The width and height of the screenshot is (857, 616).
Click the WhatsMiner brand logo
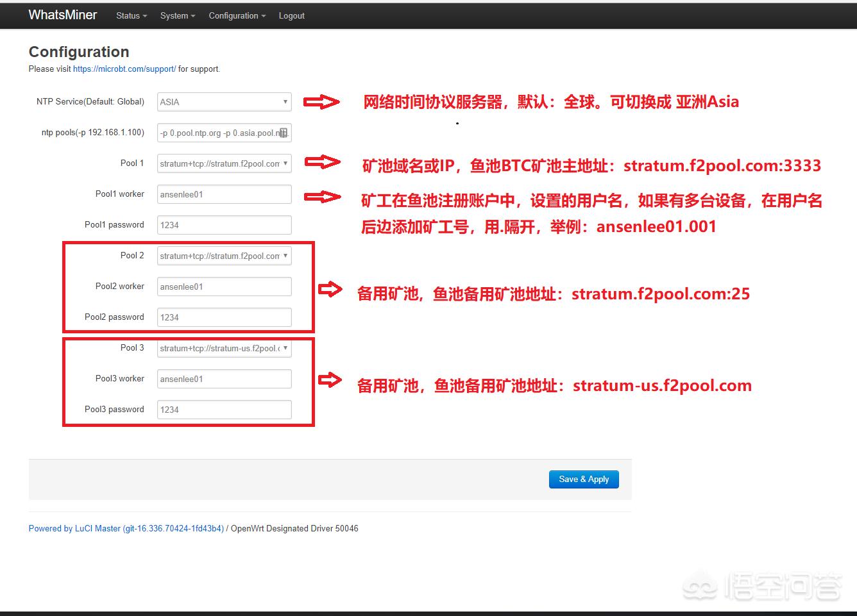click(63, 15)
